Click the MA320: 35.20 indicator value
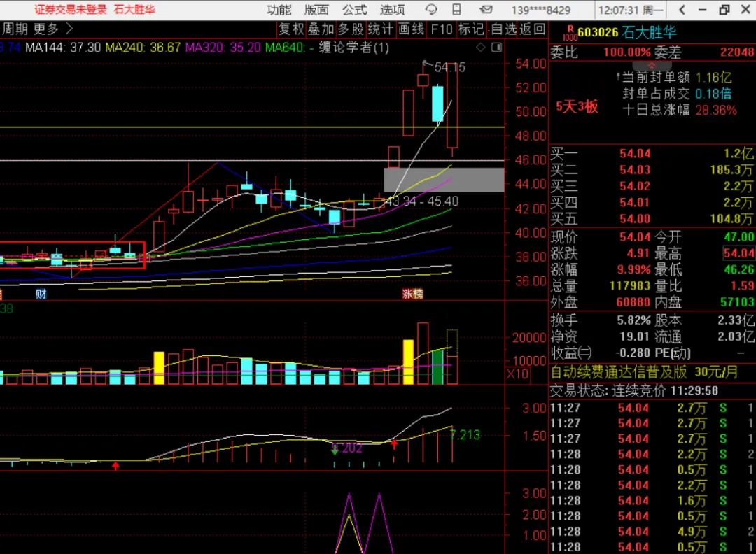 223,47
